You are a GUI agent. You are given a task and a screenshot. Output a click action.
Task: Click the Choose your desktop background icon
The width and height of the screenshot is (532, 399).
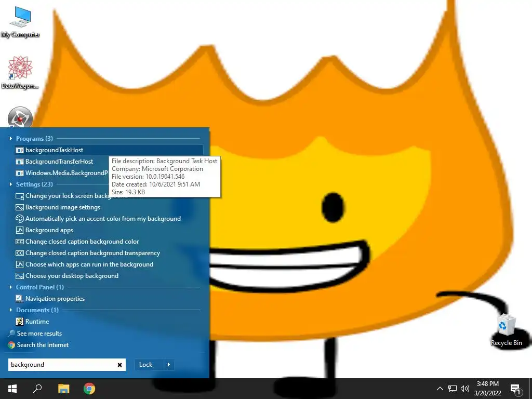[20, 276]
